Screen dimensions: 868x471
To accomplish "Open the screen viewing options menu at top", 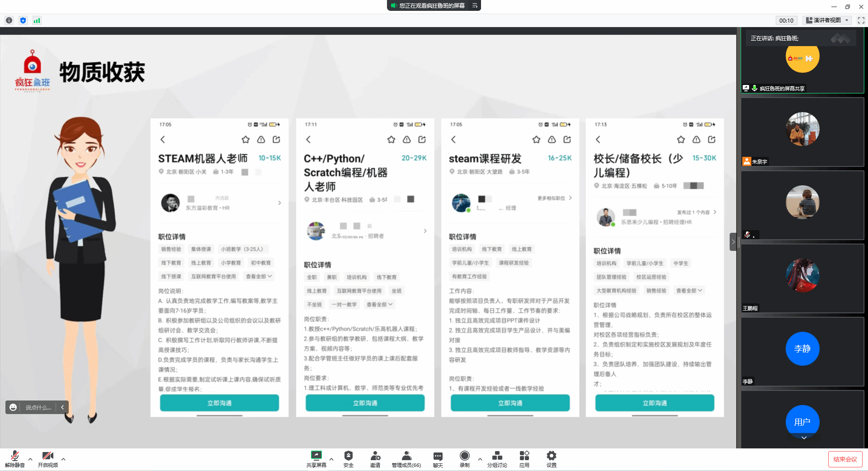I will click(x=475, y=5).
